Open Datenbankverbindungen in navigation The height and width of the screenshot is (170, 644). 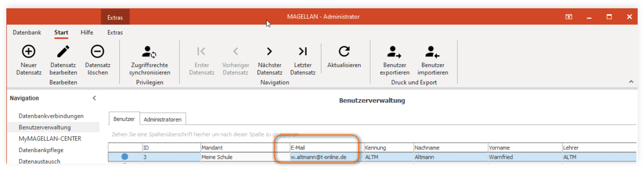51,116
